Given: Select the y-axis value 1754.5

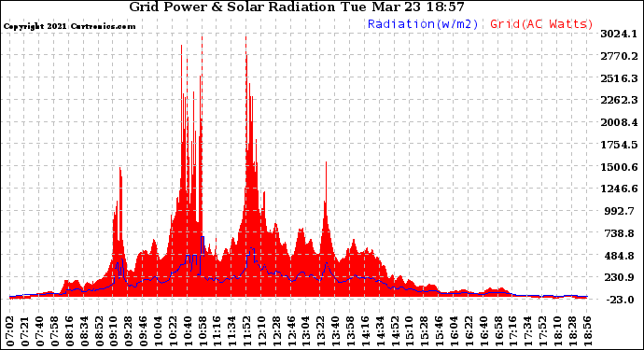Looking at the screenshot, I should pyautogui.click(x=619, y=145).
